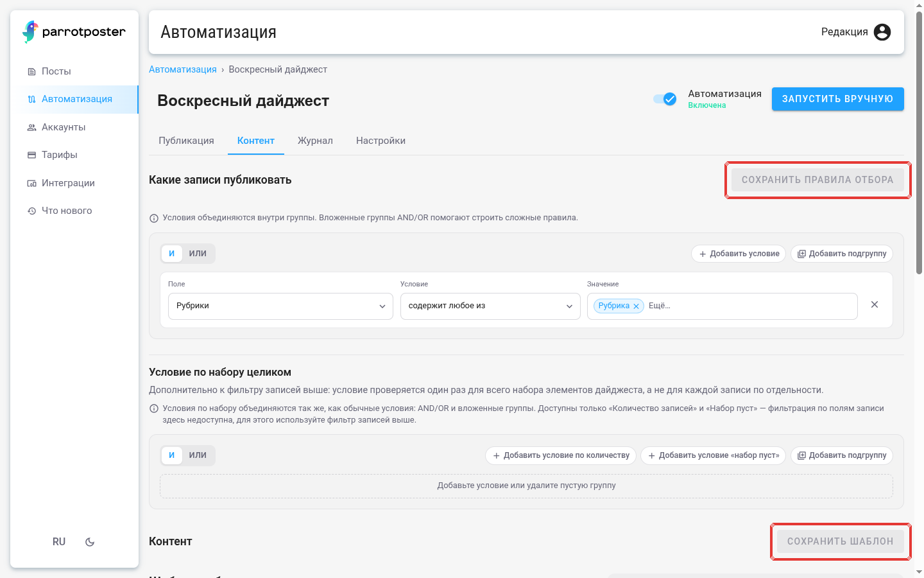This screenshot has width=924, height=578.
Task: Add subgroup in the whole-set condition group
Action: coord(842,455)
